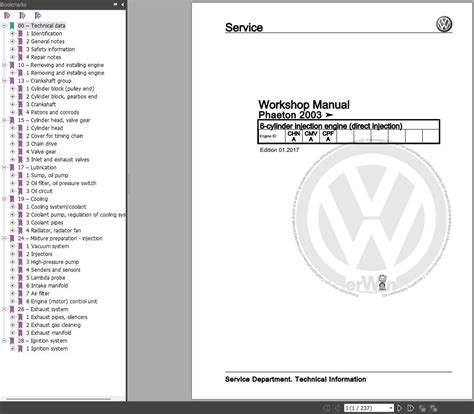Click the bookmark icon beside '17 – Lubrication'
474x414 pixels.
12,167
